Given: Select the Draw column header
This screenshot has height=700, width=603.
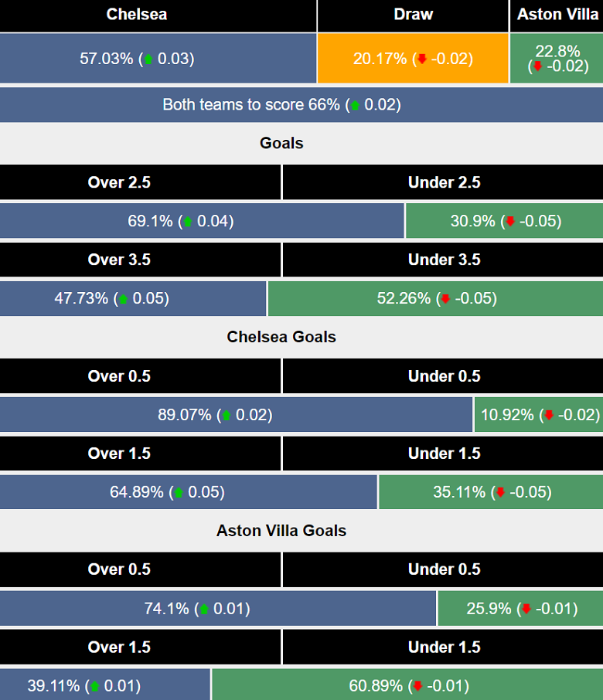Looking at the screenshot, I should pyautogui.click(x=413, y=15).
